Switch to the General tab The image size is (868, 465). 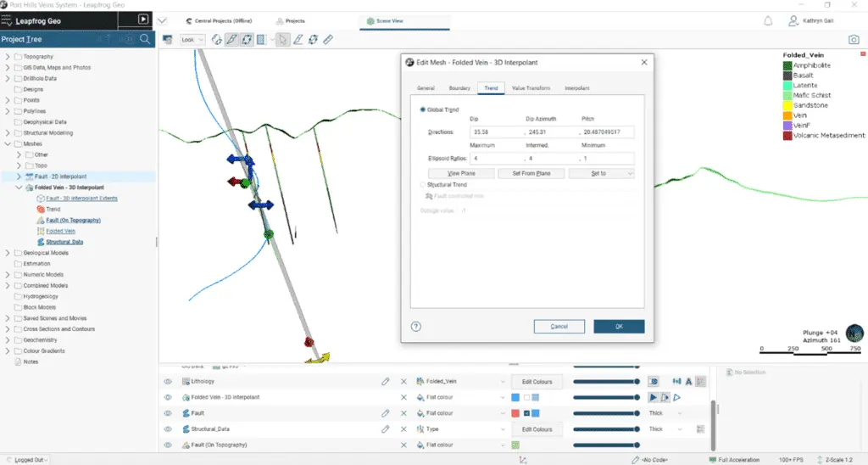click(x=426, y=88)
